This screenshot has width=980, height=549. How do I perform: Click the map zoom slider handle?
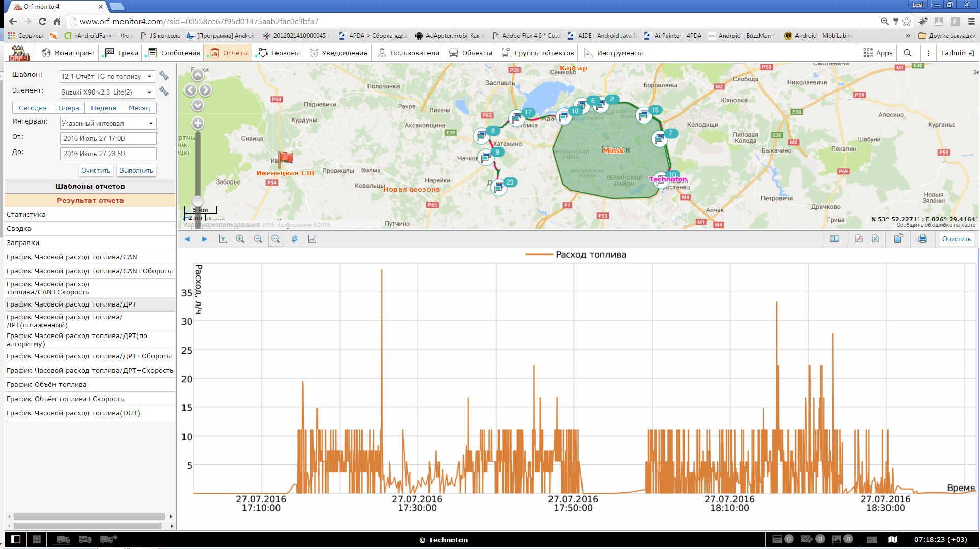198,201
